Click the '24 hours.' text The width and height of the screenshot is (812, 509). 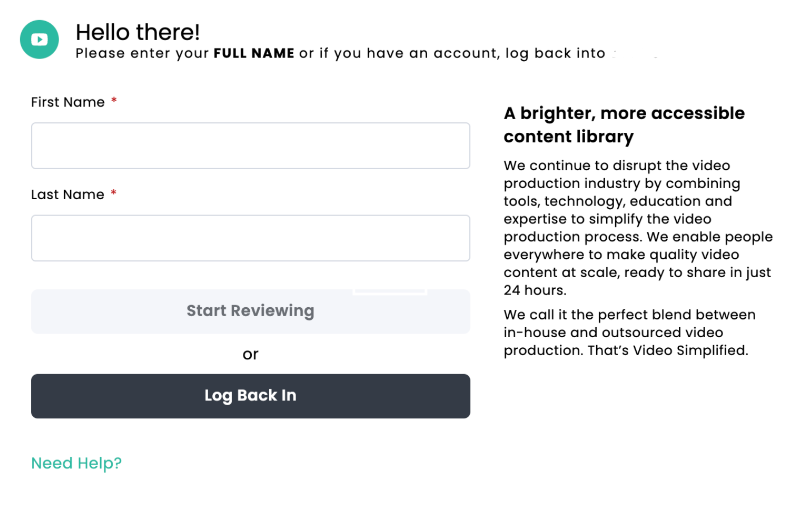click(535, 290)
